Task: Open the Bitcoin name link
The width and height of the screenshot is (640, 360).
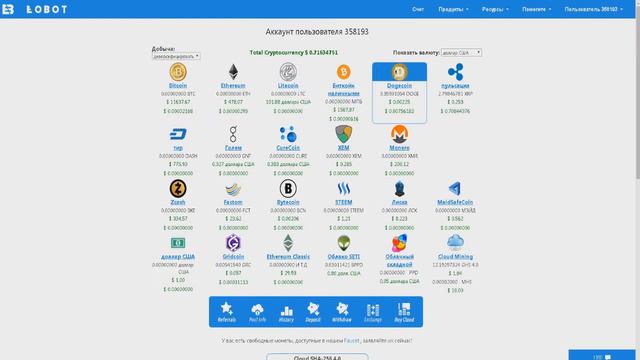Action: (178, 86)
